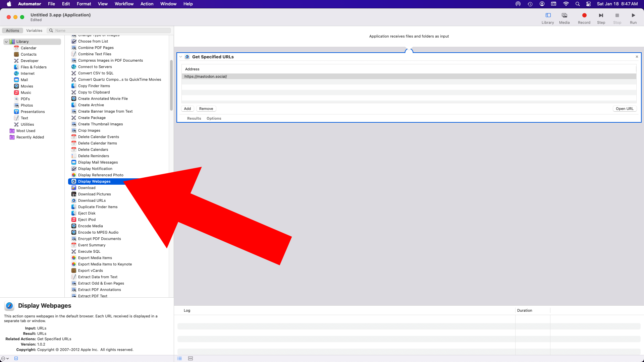Choose the Files & Folders category

(34, 67)
